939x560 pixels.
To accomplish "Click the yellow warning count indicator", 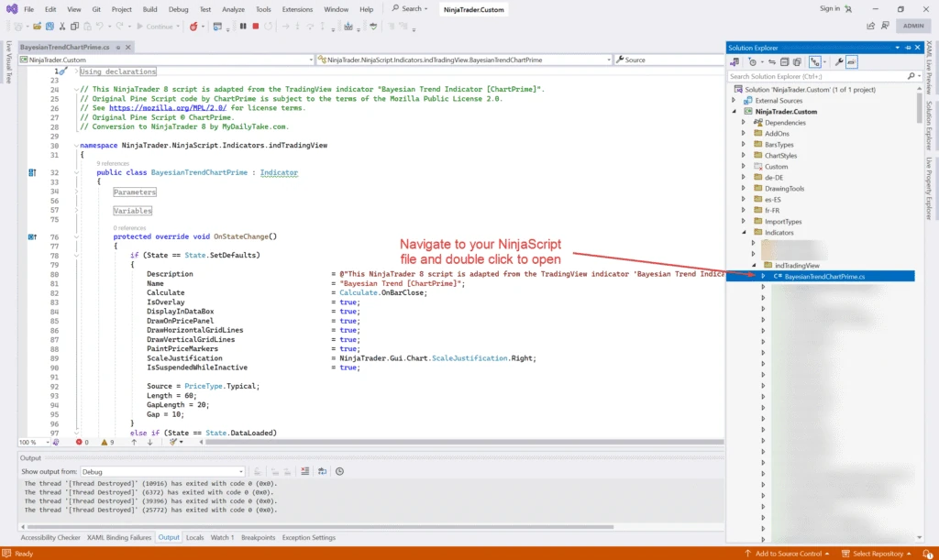I will coord(108,442).
